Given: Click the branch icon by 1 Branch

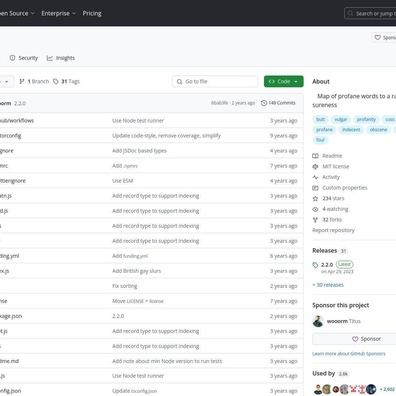Looking at the screenshot, I should [x=22, y=81].
